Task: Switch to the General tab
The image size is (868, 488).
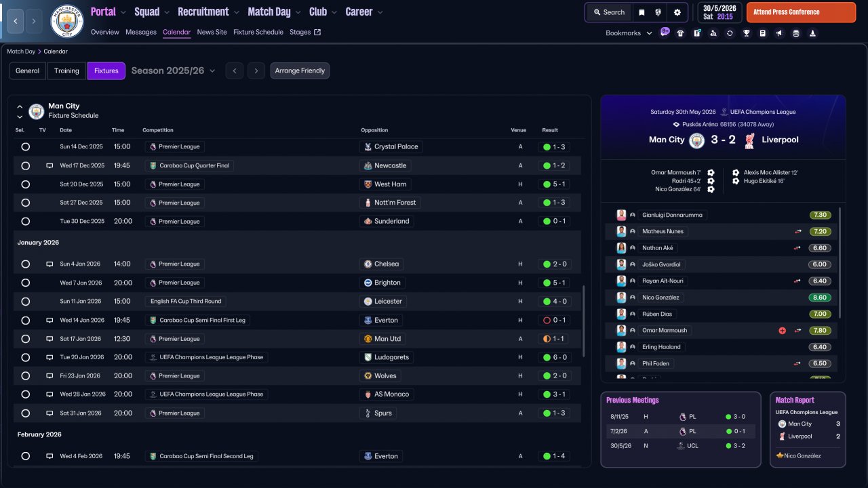Action: 28,70
